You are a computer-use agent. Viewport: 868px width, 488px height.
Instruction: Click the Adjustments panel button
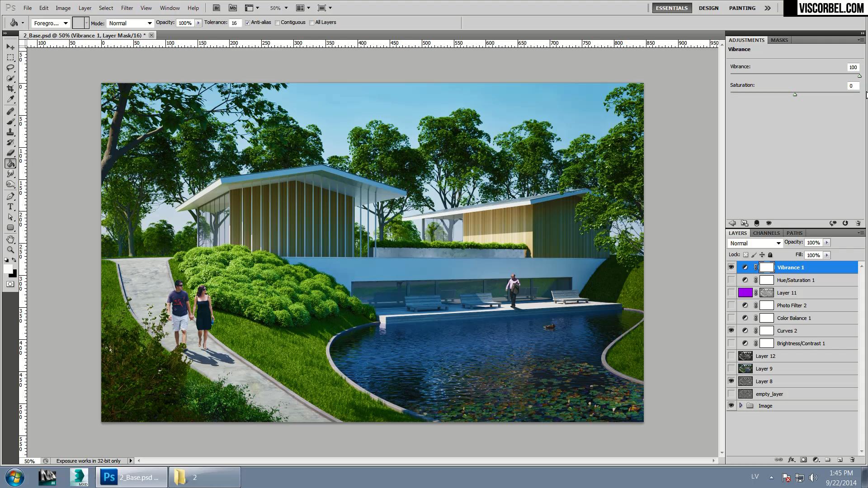pos(746,39)
